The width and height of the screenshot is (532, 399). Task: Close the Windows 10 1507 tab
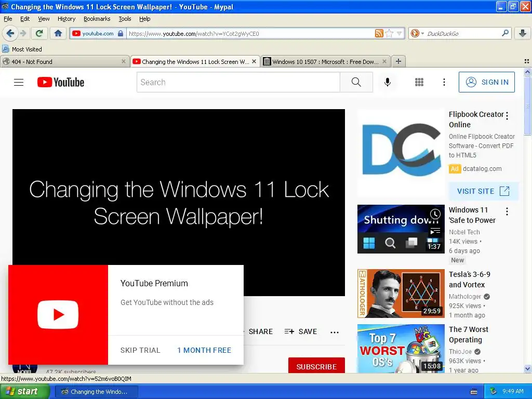384,61
